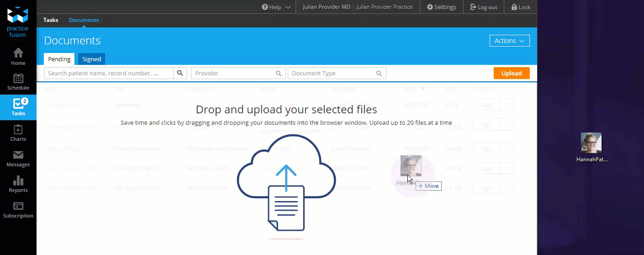This screenshot has height=255, width=644.
Task: Click the Practice Fusion logo
Action: tap(18, 21)
